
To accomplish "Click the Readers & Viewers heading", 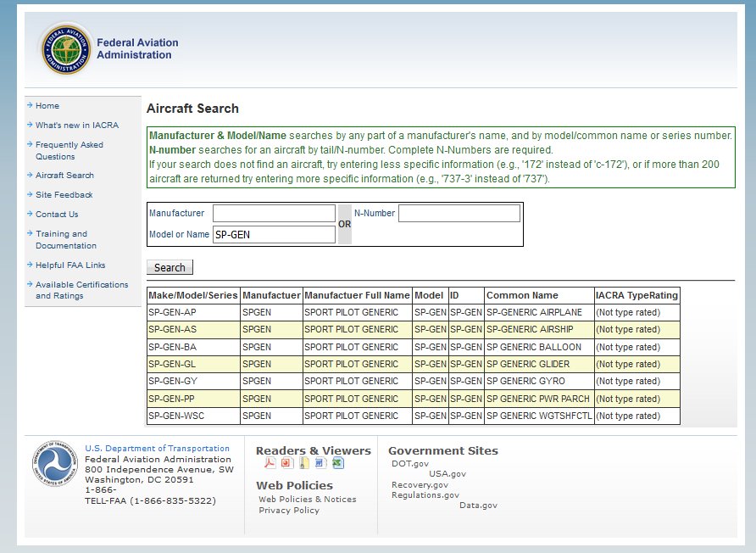I will [314, 450].
